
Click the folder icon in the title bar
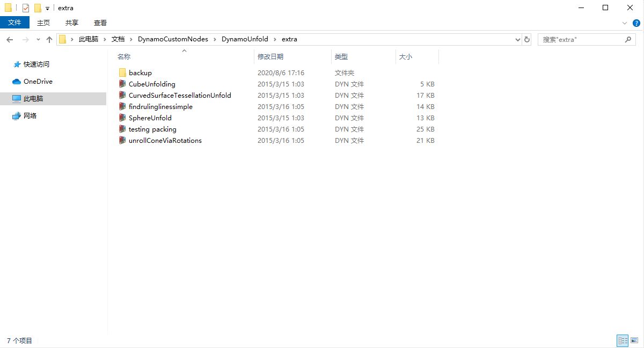[8, 8]
